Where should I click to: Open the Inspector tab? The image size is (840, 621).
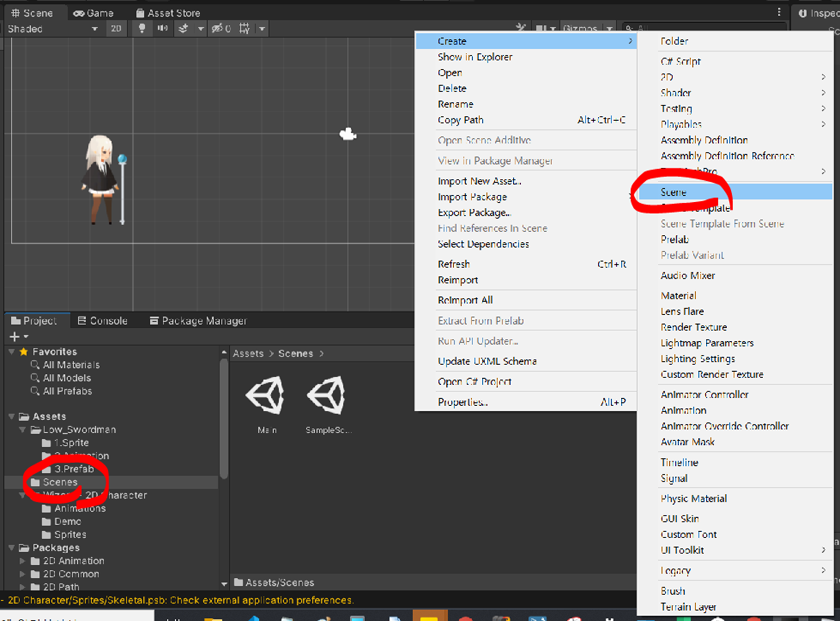pyautogui.click(x=818, y=13)
